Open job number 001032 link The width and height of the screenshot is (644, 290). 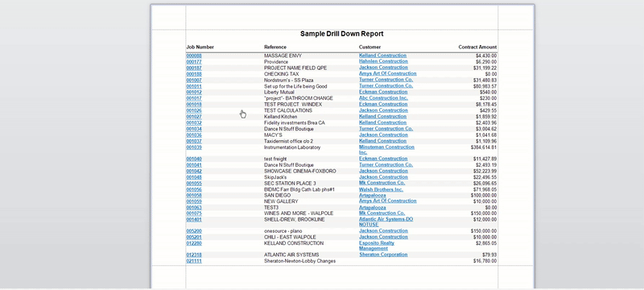pos(194,123)
